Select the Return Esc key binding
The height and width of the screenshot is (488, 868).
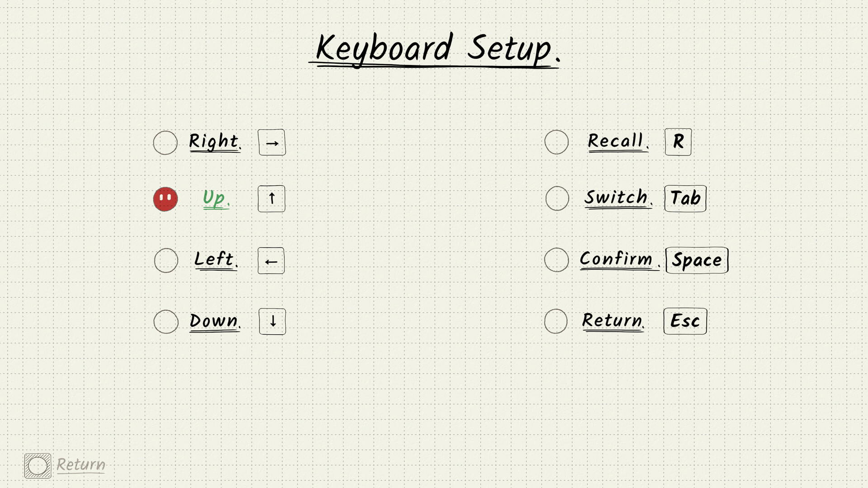(x=555, y=321)
